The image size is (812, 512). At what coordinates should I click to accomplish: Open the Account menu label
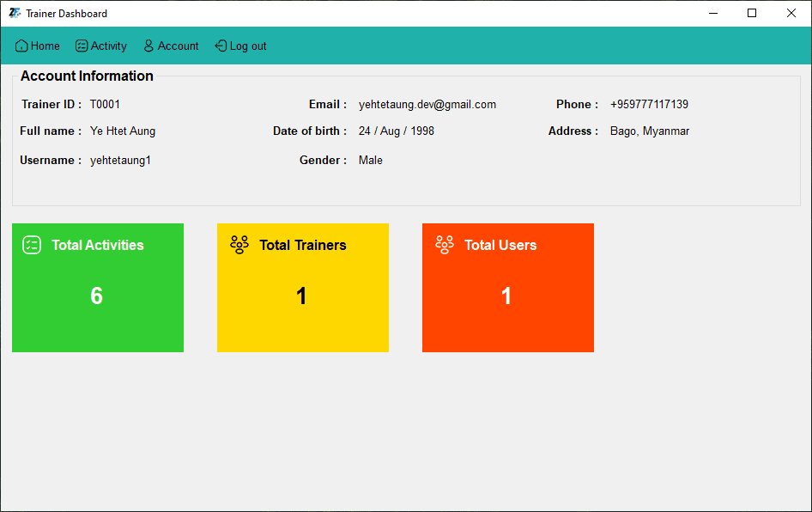(179, 46)
